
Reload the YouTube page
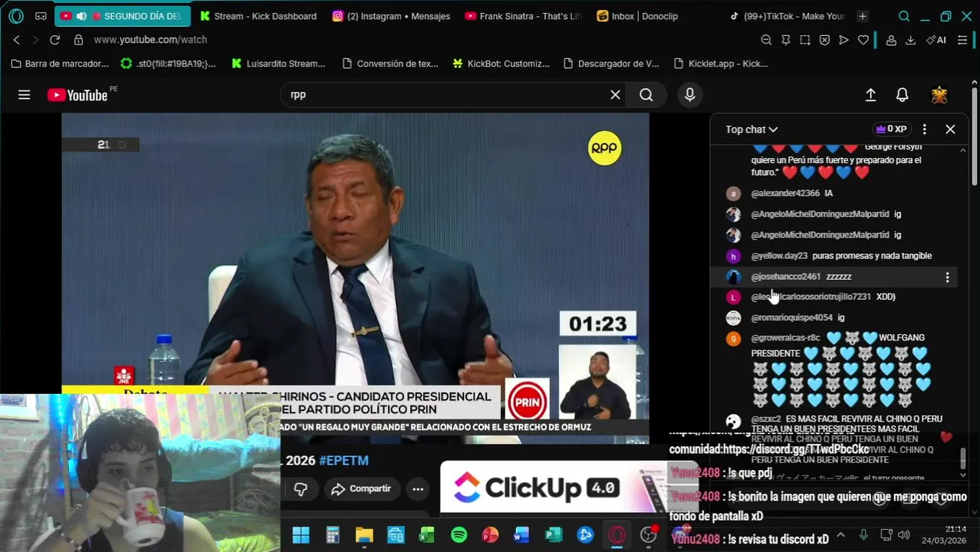pos(54,40)
